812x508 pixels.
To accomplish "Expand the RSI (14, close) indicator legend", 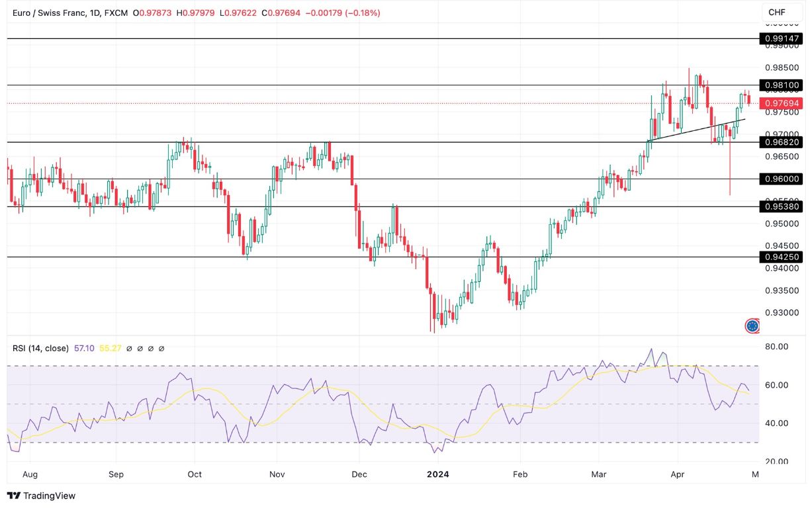I will pos(42,348).
